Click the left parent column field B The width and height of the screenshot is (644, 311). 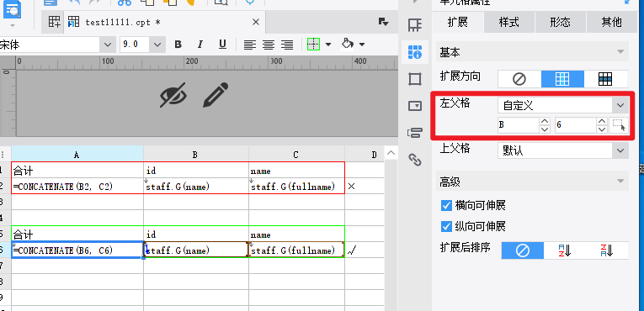click(519, 124)
